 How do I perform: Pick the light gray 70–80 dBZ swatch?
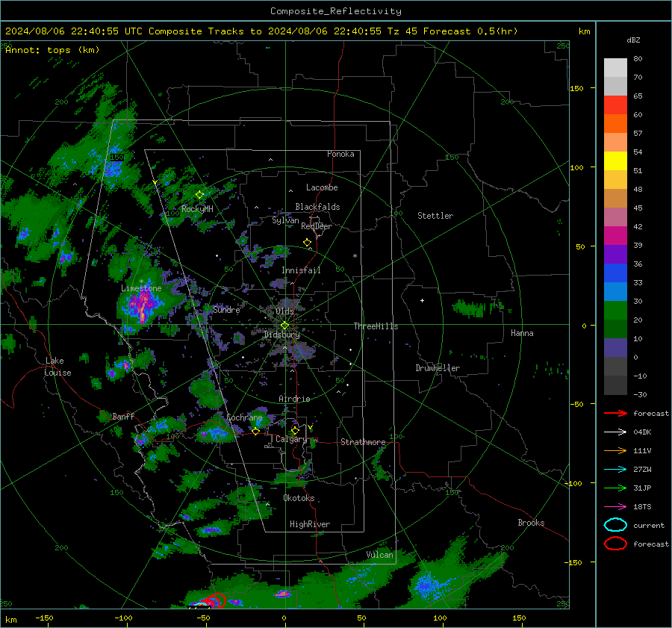[x=615, y=68]
